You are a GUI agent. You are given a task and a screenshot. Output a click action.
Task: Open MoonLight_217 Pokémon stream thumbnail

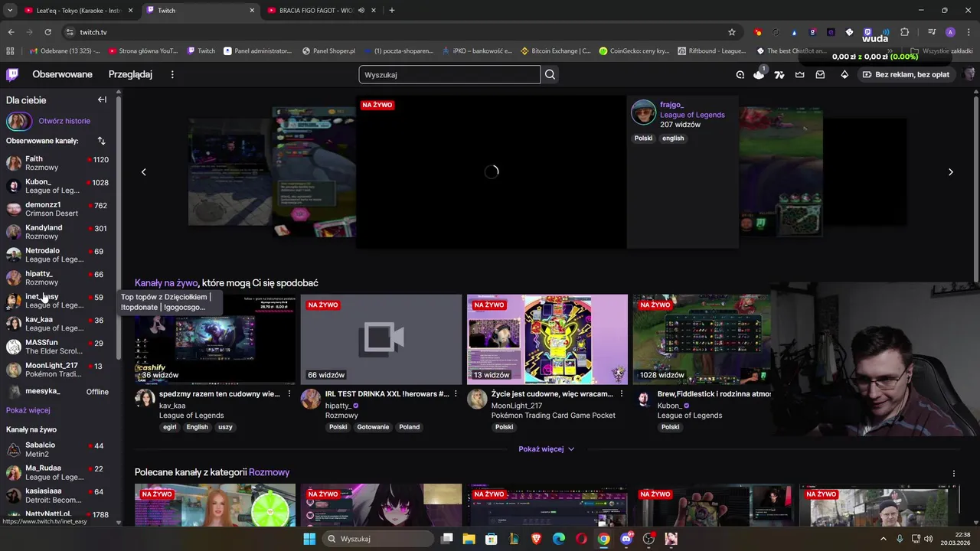[547, 339]
